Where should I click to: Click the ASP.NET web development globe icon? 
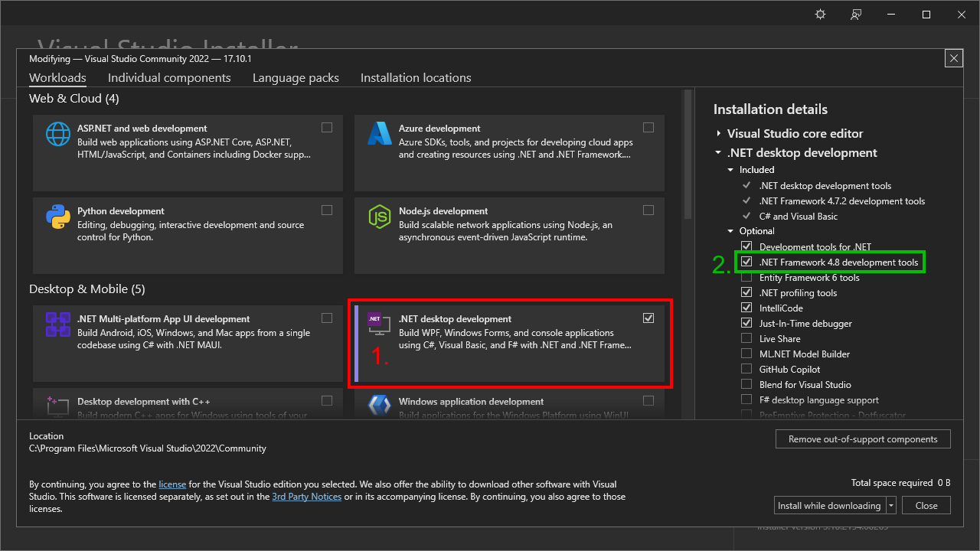point(58,134)
